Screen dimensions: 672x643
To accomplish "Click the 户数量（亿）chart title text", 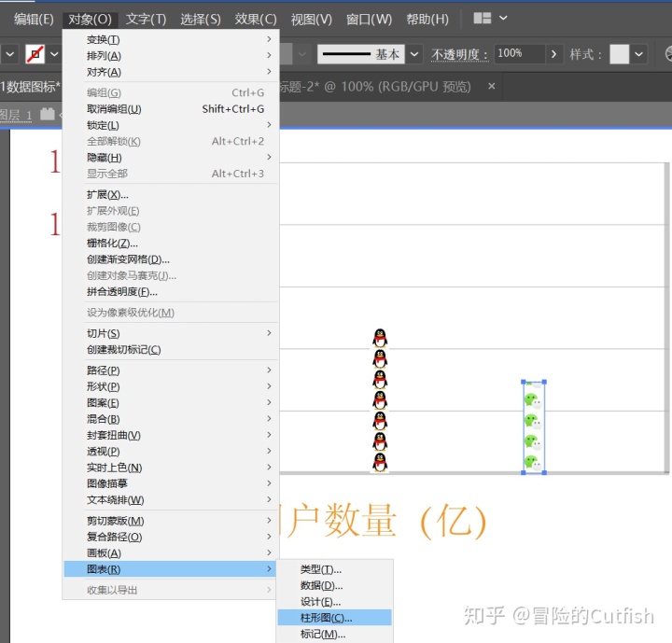I will (384, 521).
